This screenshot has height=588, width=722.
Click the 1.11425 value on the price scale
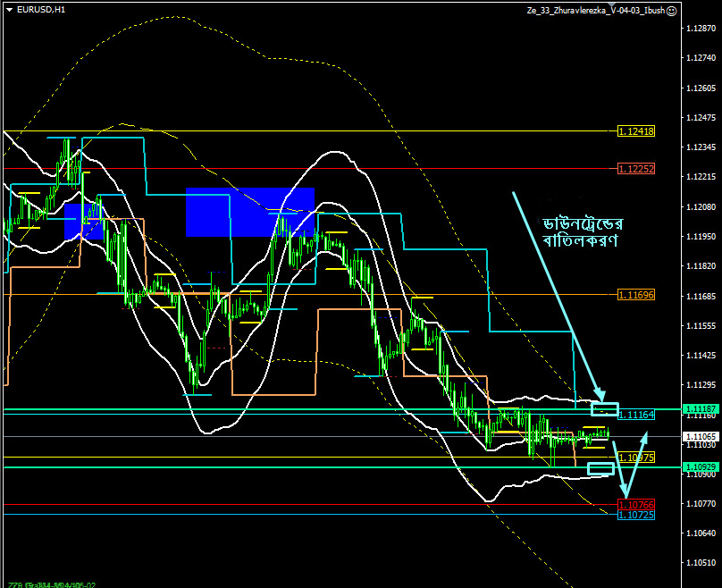[701, 356]
